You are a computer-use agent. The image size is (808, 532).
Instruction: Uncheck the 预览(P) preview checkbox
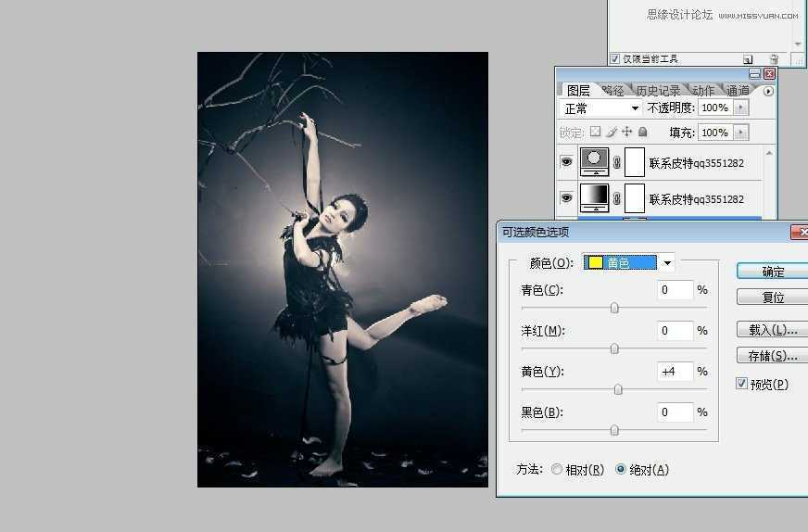(741, 384)
